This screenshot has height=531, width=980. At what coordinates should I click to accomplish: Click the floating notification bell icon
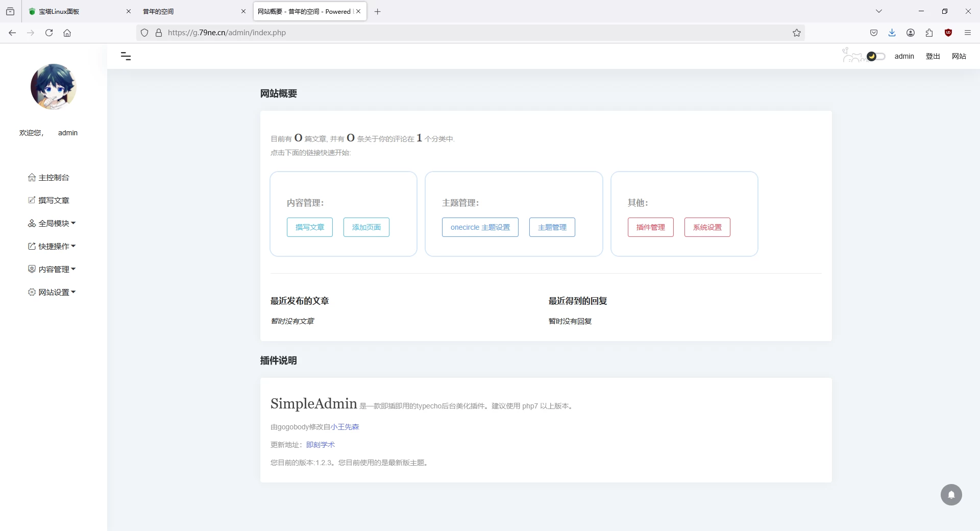pos(951,495)
